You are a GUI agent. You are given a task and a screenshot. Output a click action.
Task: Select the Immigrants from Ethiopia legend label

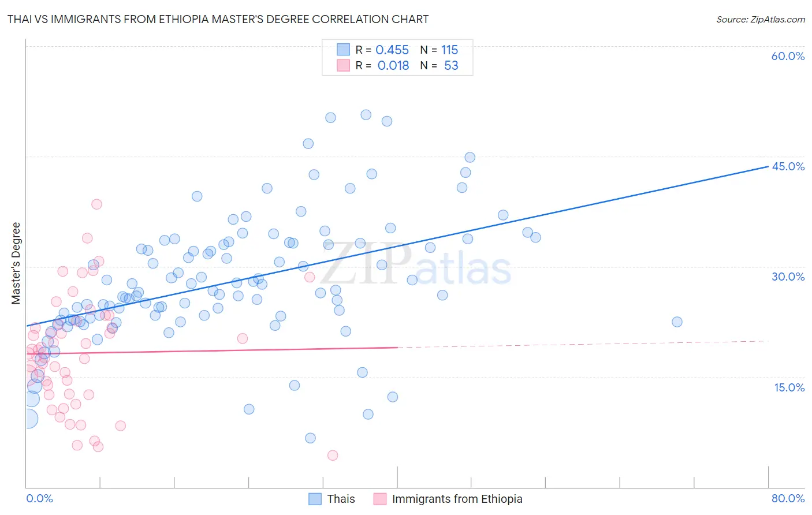[457, 499]
